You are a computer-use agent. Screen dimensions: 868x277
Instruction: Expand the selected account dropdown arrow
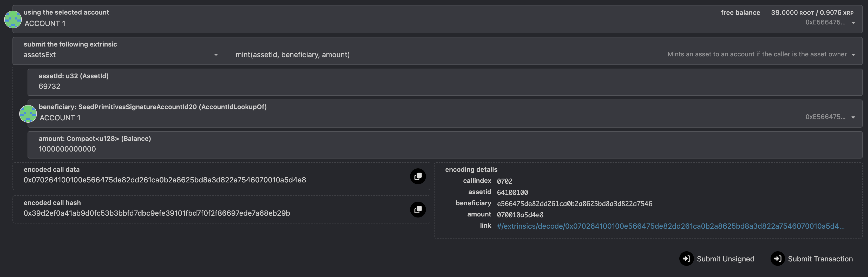tap(853, 23)
